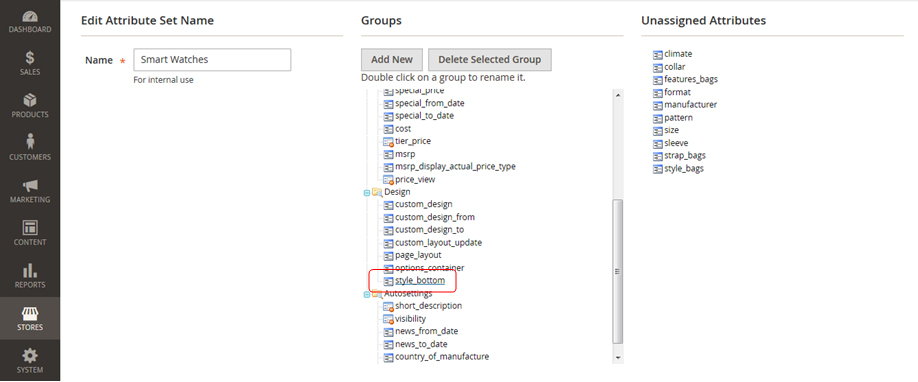Open the Dashboard sidebar icon
This screenshot has height=382, width=918.
[30, 16]
